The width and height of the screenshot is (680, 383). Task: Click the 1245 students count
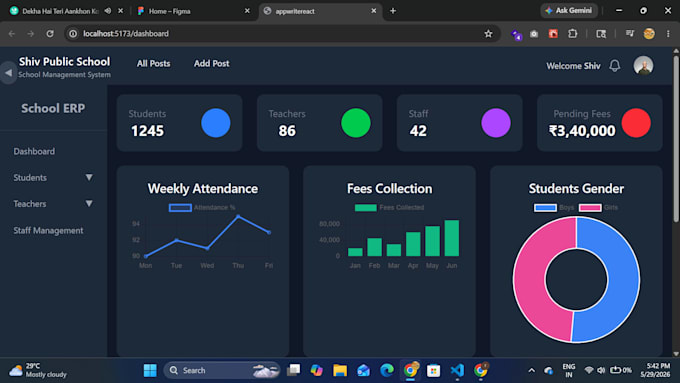[x=147, y=131]
